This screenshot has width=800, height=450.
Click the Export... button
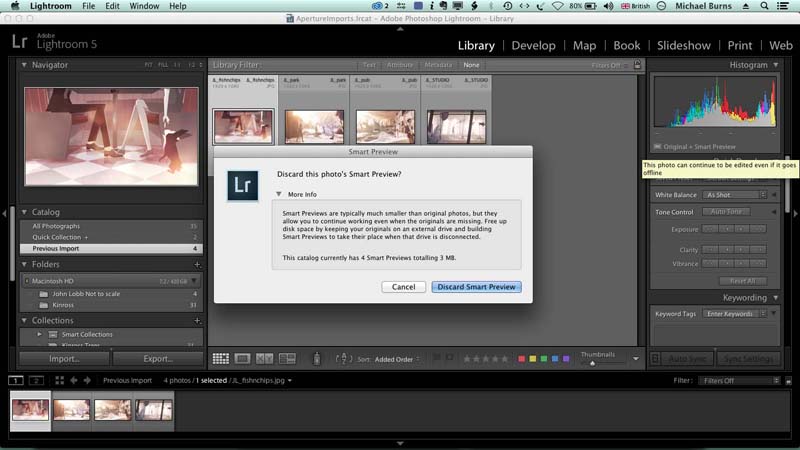pyautogui.click(x=158, y=359)
